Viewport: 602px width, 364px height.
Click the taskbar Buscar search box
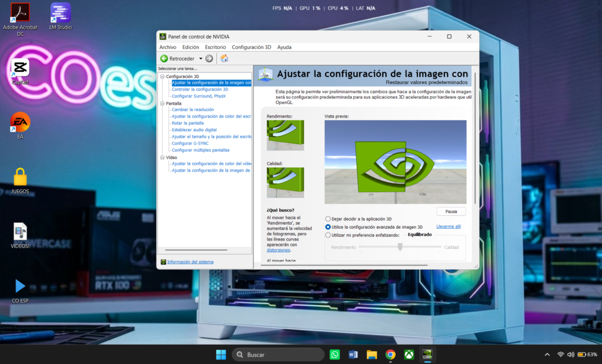tap(278, 355)
